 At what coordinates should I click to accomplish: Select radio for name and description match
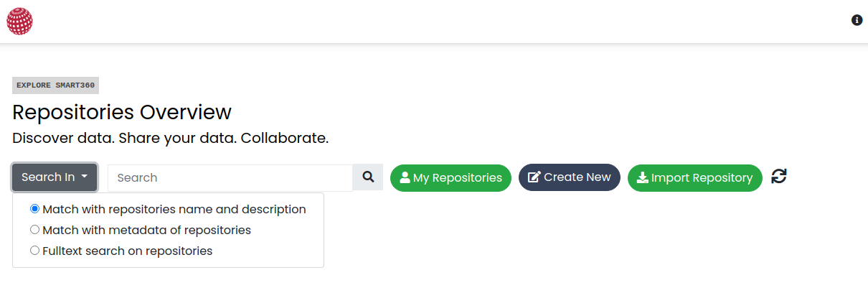34,209
